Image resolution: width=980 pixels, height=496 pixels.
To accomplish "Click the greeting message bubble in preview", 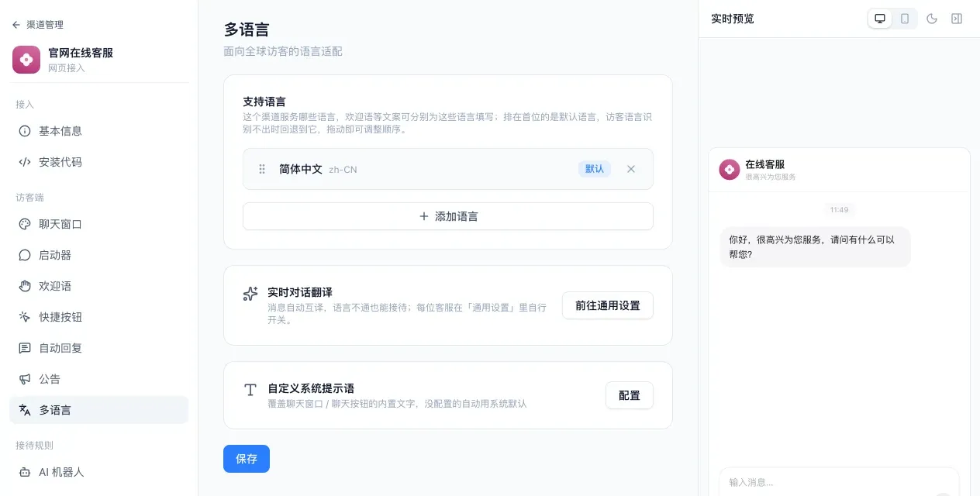I will [816, 246].
